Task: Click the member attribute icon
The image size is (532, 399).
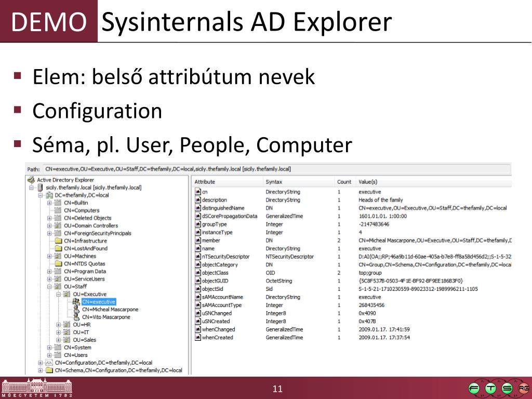Action: click(198, 241)
